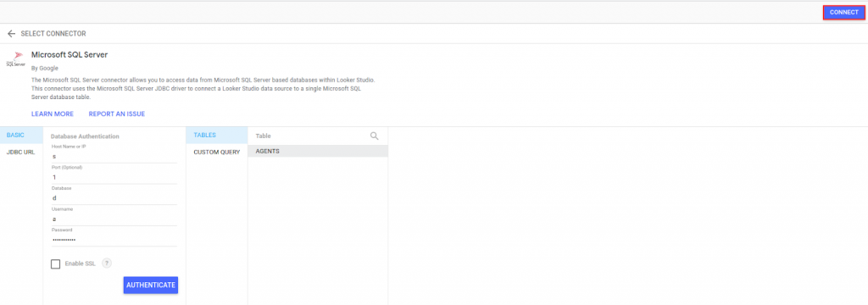Go back using the Select Connector arrow
The width and height of the screenshot is (868, 305).
tap(11, 34)
